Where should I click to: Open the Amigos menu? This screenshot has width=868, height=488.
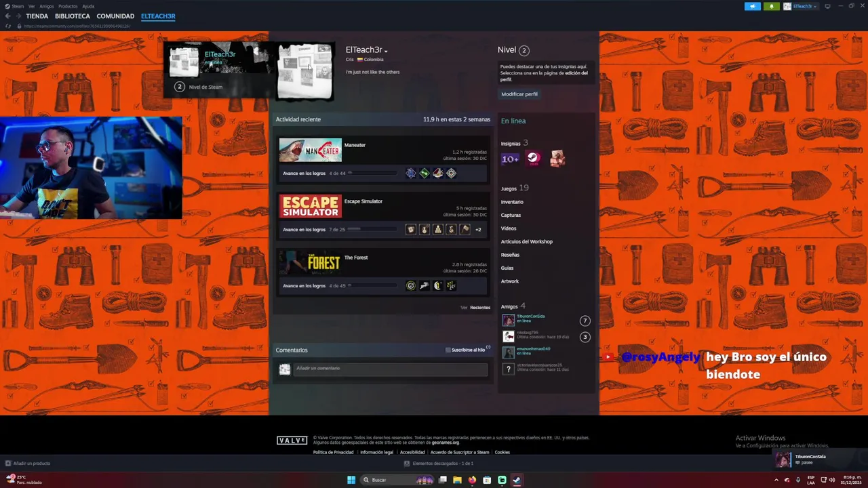click(x=46, y=6)
